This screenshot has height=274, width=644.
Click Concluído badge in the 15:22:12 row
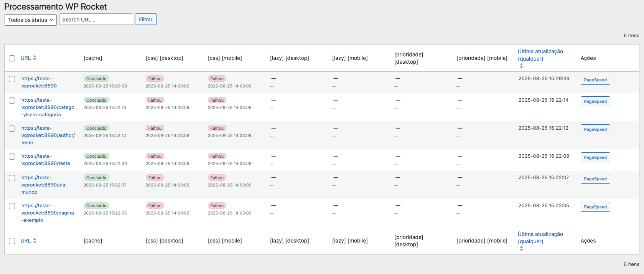coord(96,128)
